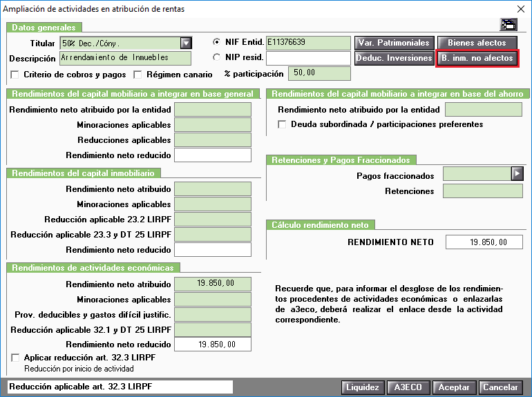Click capital inmobiliario Minoraciones aplicables field
The width and height of the screenshot is (532, 397).
[x=213, y=204]
